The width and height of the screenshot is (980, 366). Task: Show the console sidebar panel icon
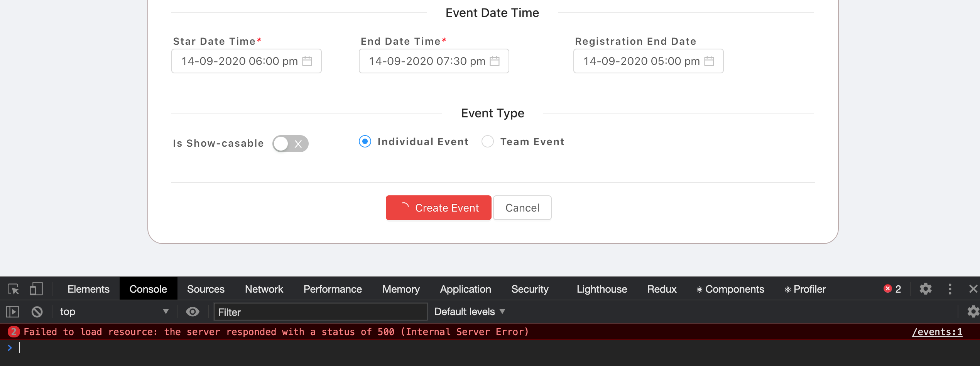(x=12, y=312)
